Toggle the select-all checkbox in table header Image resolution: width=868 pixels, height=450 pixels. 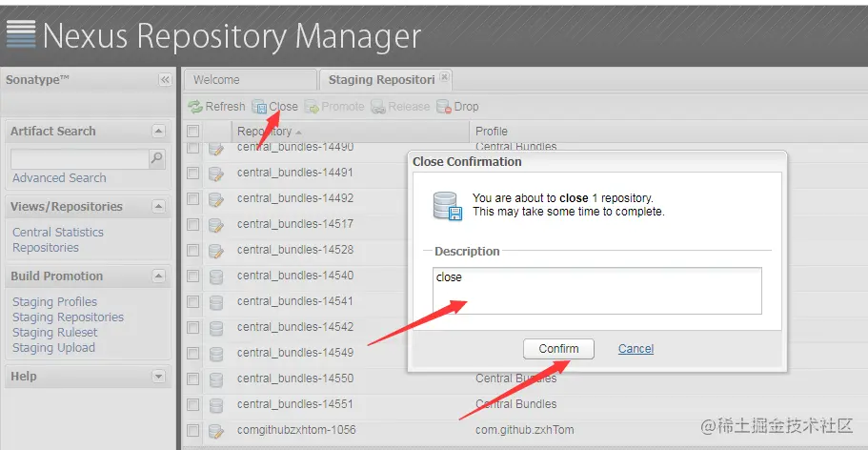tap(192, 132)
